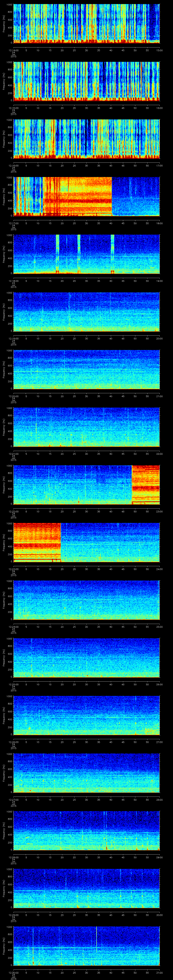Viewport: 173px width, 980px height.
Task: Click the 23:00 end time label
Action: (x=160, y=512)
